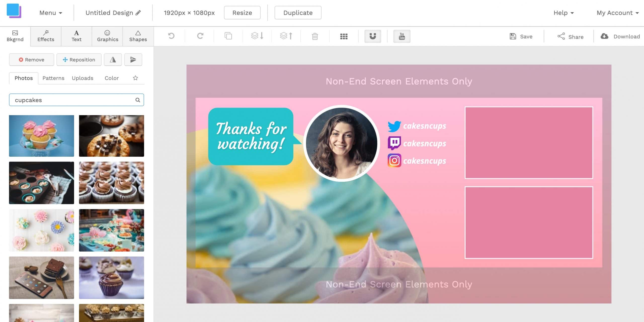Delete selected element with trash icon

coord(315,36)
